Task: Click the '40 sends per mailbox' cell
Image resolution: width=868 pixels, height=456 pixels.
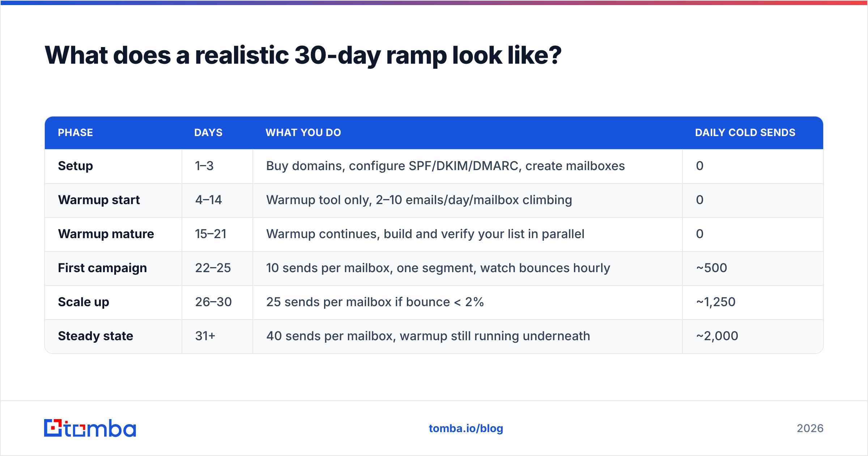Action: tap(468, 336)
